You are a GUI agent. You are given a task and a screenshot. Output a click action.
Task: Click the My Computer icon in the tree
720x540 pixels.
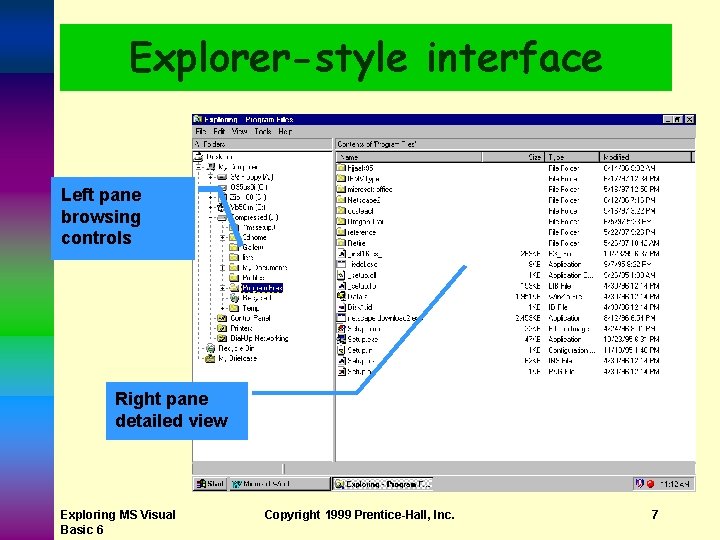click(x=211, y=167)
